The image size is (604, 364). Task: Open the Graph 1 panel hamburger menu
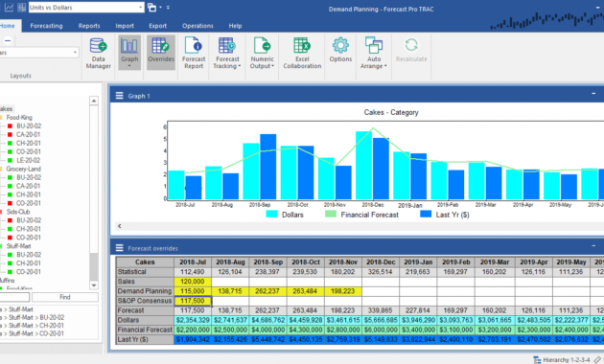click(x=120, y=96)
